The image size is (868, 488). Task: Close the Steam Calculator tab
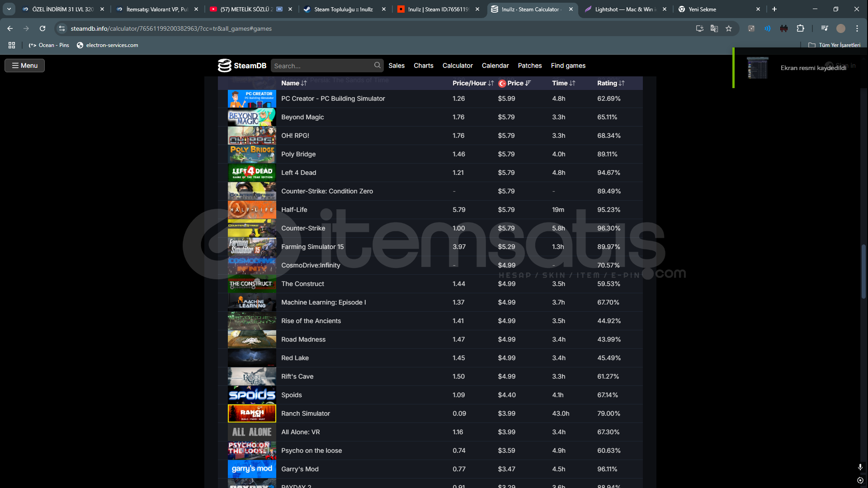coord(571,9)
